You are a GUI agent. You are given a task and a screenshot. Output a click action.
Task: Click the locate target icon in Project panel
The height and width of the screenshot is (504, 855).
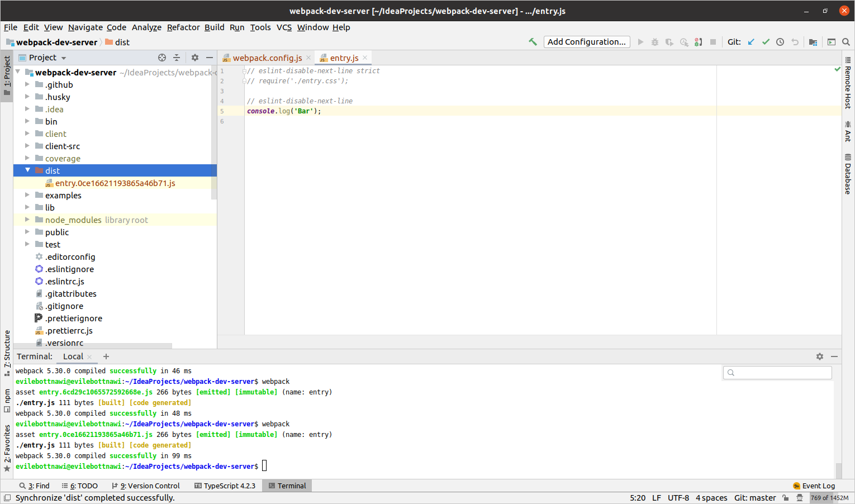pos(162,58)
